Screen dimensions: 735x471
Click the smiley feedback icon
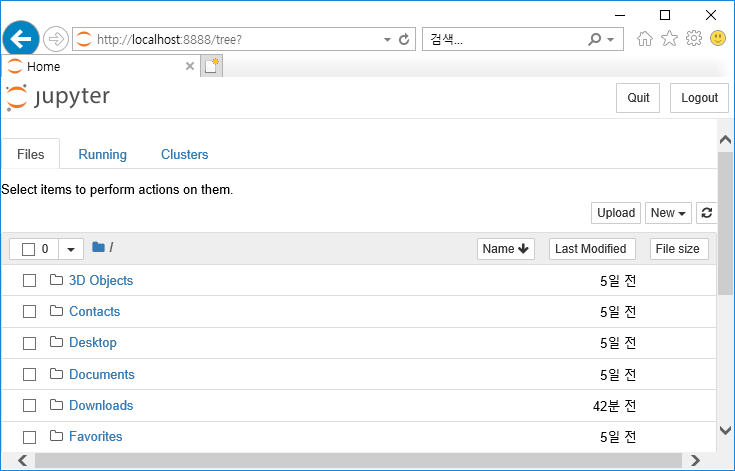click(718, 38)
